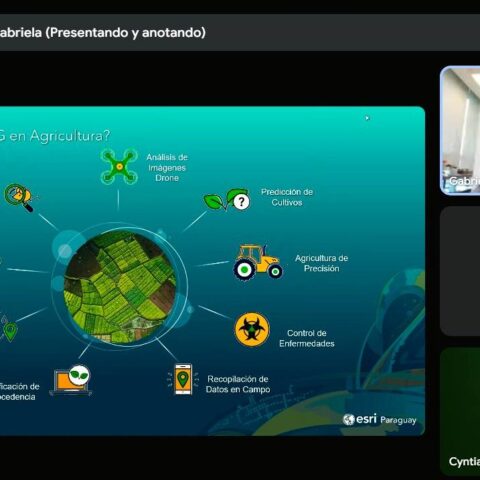Select Gabriela's video thumbnail
This screenshot has width=480, height=480.
(460, 130)
